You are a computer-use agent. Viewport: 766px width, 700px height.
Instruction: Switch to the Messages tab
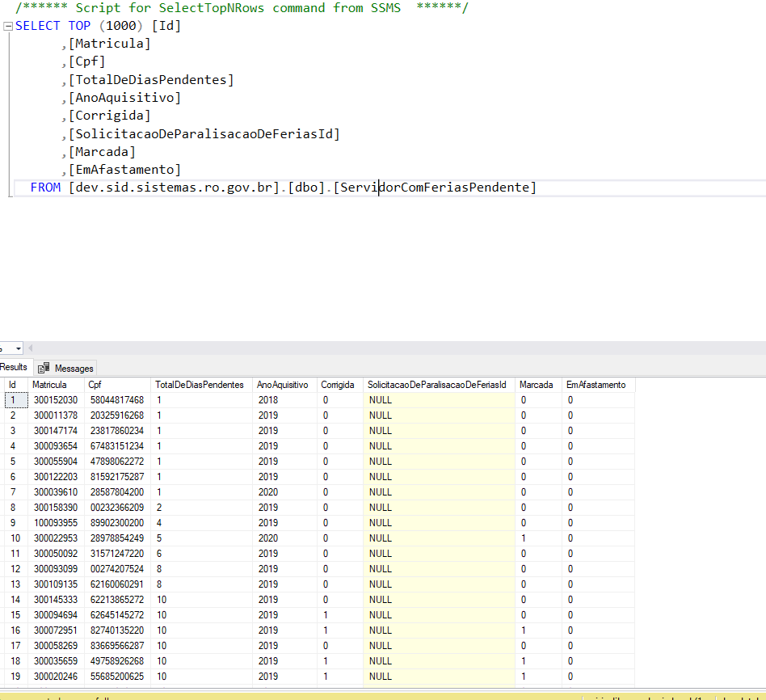coord(66,368)
